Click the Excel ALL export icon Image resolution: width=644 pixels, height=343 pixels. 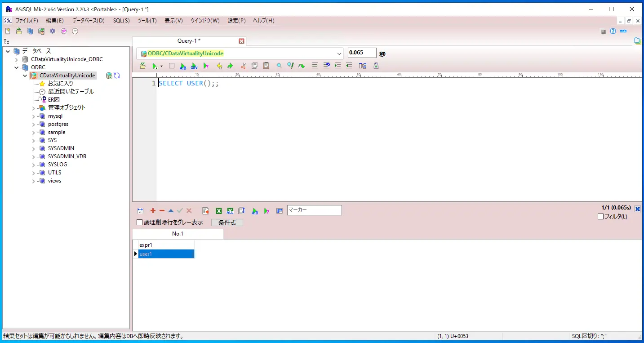pyautogui.click(x=230, y=211)
